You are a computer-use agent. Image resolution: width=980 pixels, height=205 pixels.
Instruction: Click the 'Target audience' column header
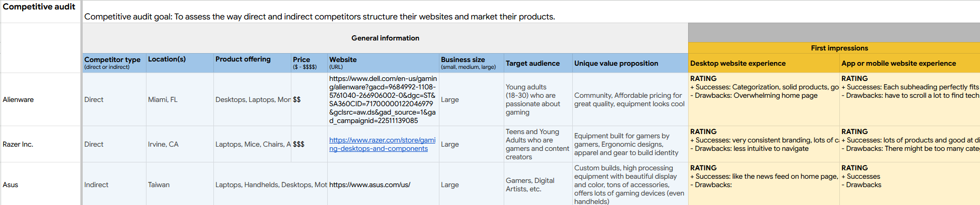538,63
